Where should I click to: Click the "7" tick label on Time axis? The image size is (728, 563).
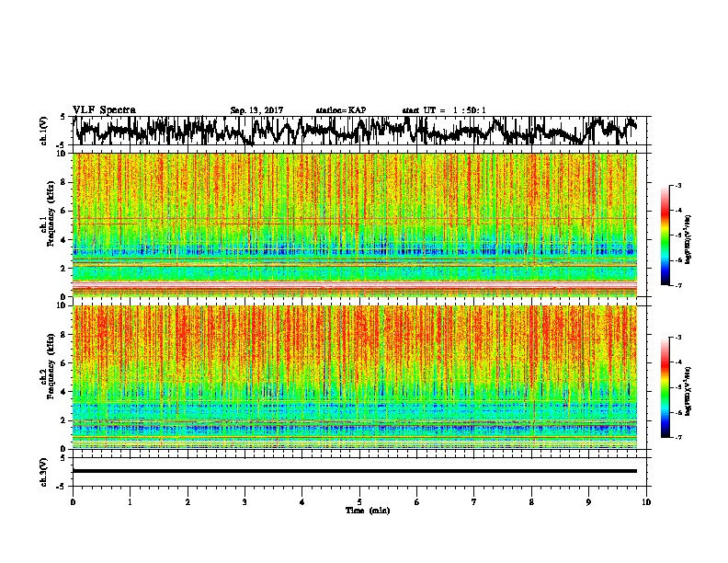tap(474, 502)
